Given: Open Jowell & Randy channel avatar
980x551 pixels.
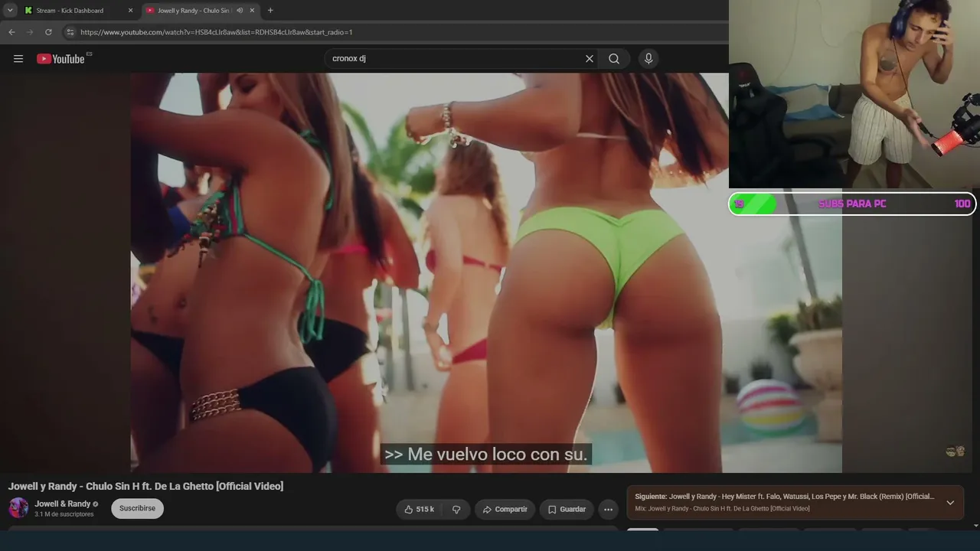Looking at the screenshot, I should pyautogui.click(x=18, y=507).
